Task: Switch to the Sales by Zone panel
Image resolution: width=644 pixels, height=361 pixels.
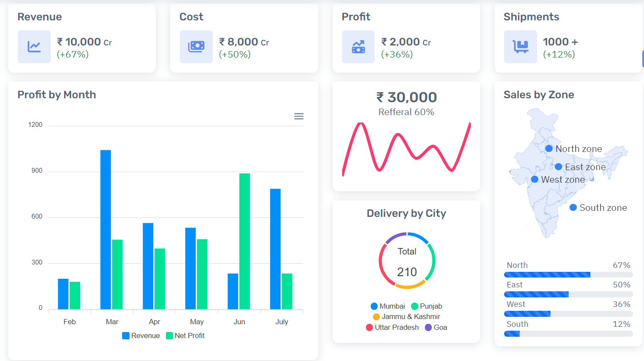Action: [539, 94]
